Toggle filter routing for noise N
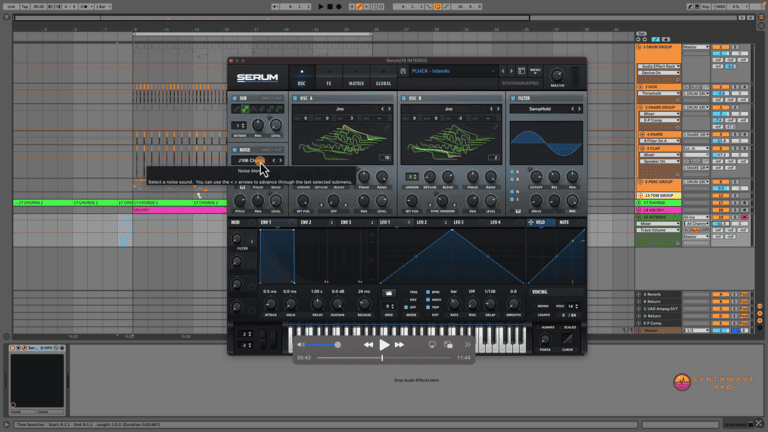The width and height of the screenshot is (768, 432). [x=512, y=192]
